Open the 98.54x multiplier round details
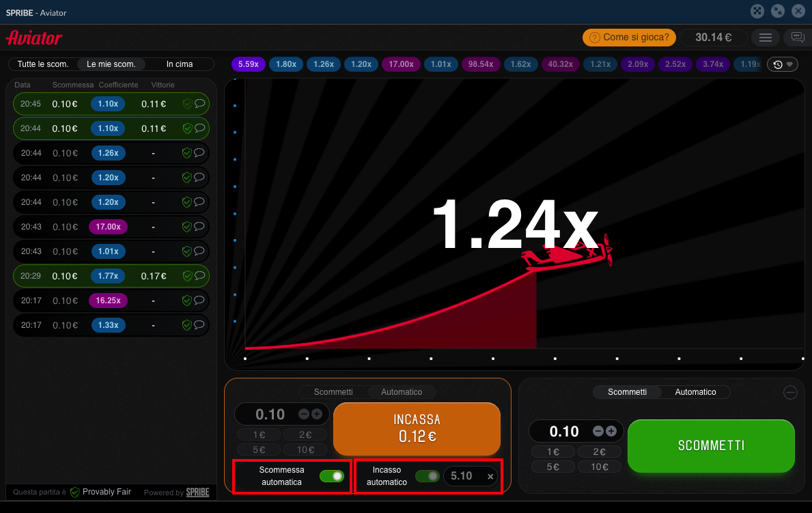The height and width of the screenshot is (513, 812). 481,64
